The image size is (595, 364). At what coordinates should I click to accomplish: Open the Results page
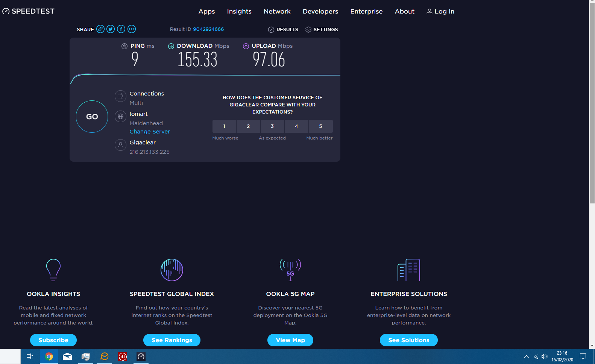[283, 29]
